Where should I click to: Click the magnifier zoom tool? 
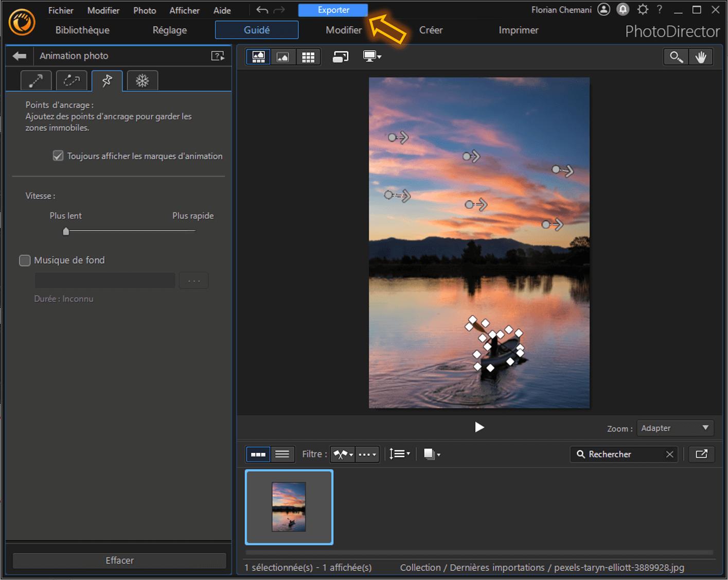[676, 57]
